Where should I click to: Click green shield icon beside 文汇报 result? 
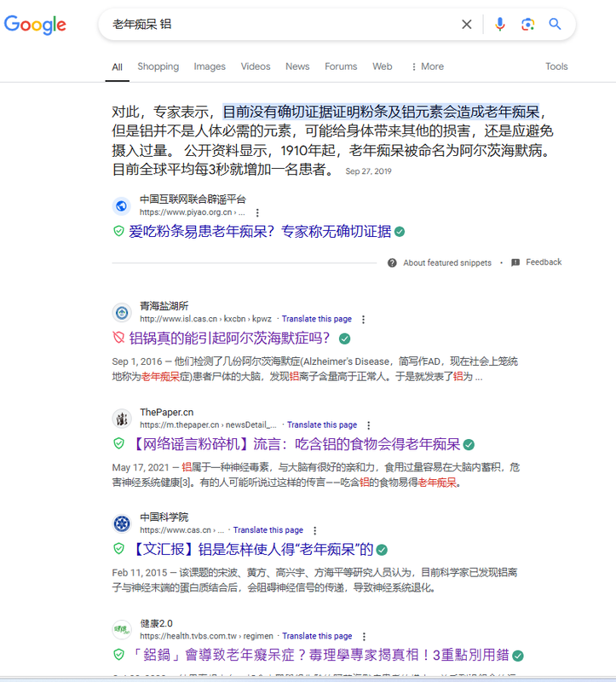(x=118, y=548)
